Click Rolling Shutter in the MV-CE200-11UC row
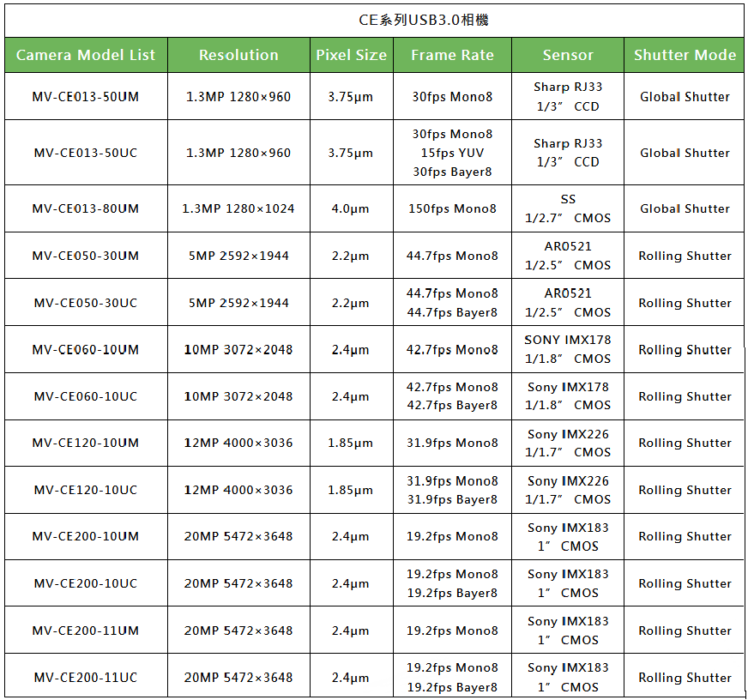The height and width of the screenshot is (700, 748). (x=685, y=677)
